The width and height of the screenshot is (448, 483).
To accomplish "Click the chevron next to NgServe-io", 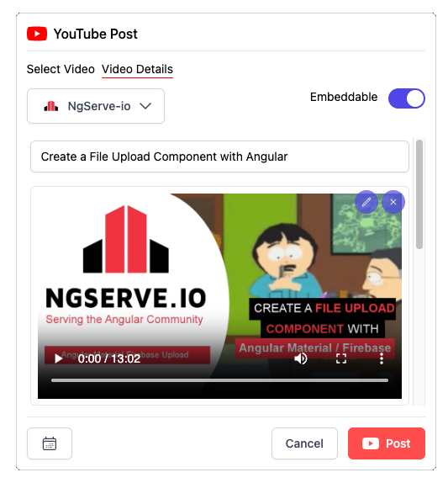I will [x=145, y=106].
